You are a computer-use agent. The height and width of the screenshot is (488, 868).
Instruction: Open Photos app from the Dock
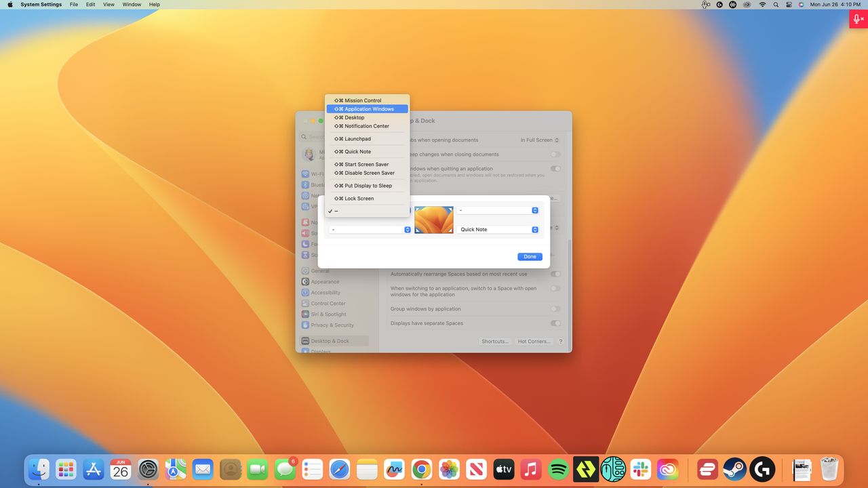[449, 469]
